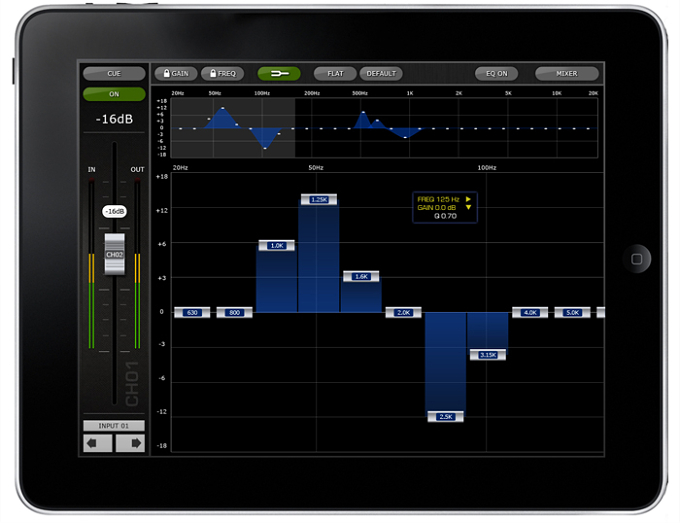Select the 5.0K band handle

click(x=572, y=312)
